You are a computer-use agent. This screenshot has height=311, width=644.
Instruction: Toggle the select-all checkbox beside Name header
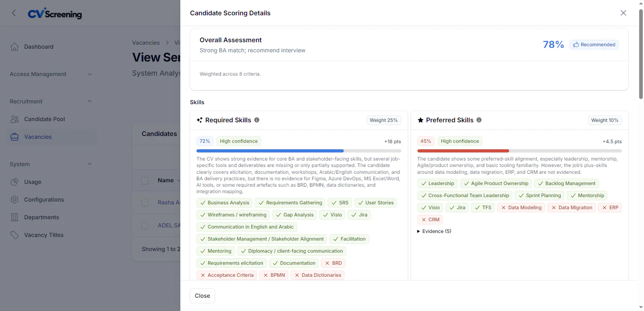coord(145,181)
